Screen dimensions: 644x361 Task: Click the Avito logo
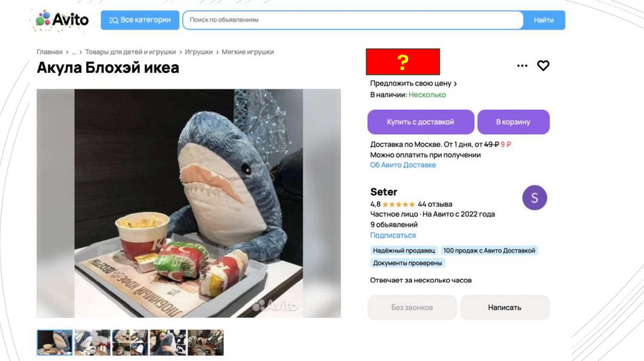coord(62,19)
